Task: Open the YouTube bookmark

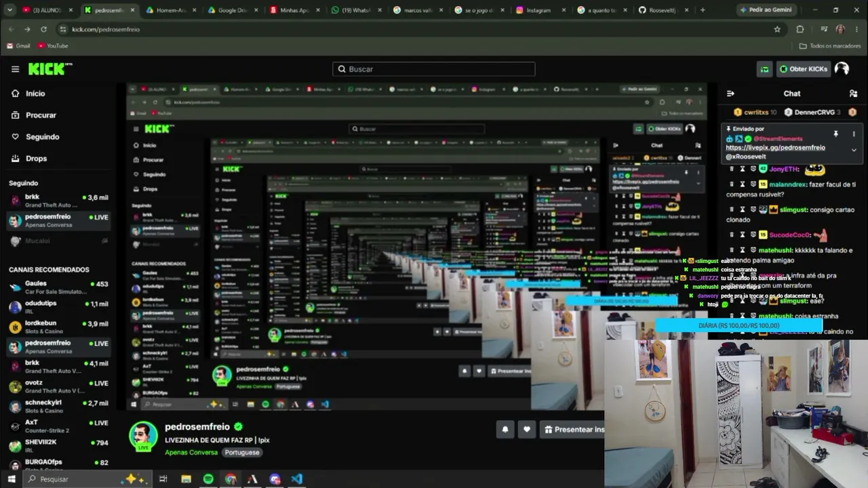Action: (53, 46)
